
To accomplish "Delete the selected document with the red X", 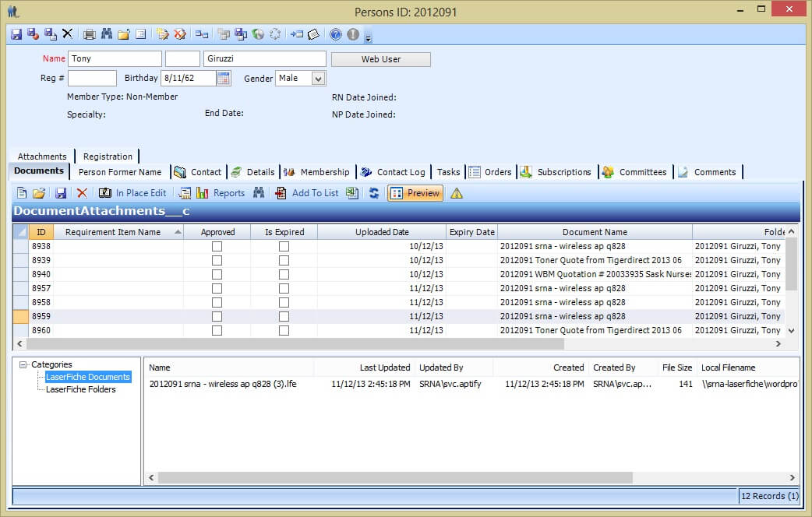I will click(x=82, y=193).
